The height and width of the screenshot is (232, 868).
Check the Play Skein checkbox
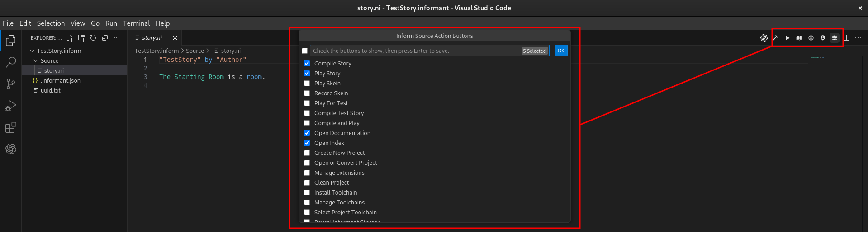coord(307,84)
